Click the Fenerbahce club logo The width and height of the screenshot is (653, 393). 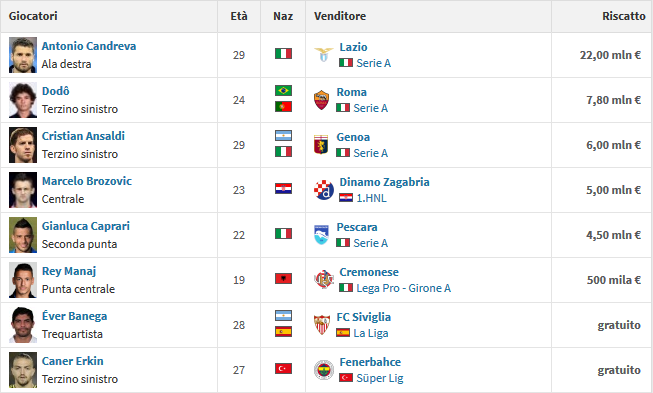[324, 370]
